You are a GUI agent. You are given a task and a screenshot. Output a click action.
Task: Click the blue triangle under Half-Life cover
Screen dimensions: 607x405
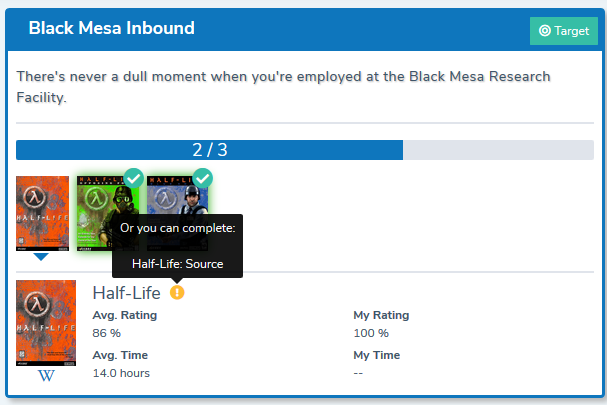point(41,257)
